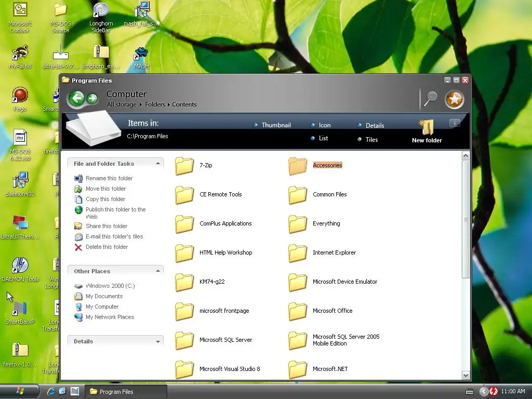The width and height of the screenshot is (532, 399).
Task: Go to My Computer link
Action: [96, 307]
